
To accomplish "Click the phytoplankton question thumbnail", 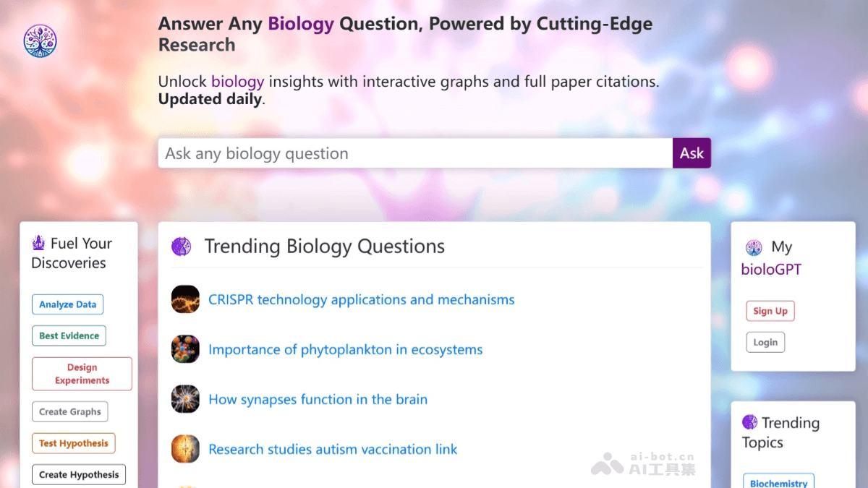I will [185, 348].
